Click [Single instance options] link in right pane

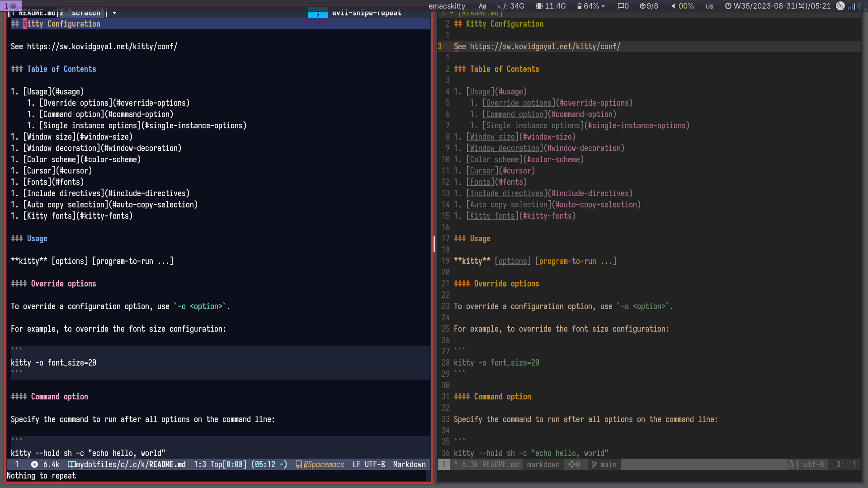pyautogui.click(x=533, y=126)
